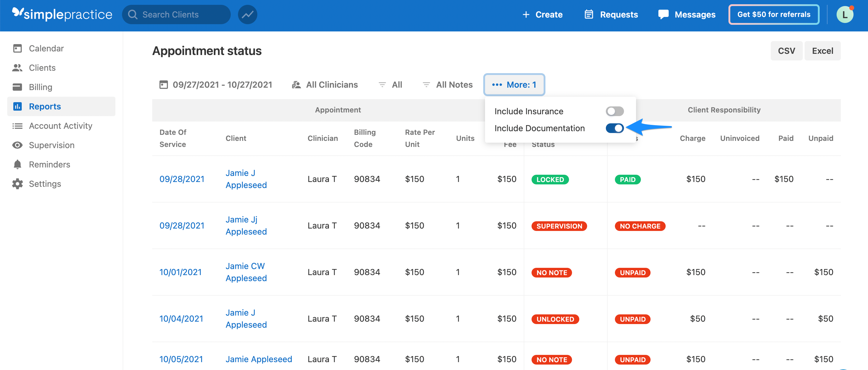868x370 pixels.
Task: Expand the All Notes filter
Action: (x=454, y=85)
